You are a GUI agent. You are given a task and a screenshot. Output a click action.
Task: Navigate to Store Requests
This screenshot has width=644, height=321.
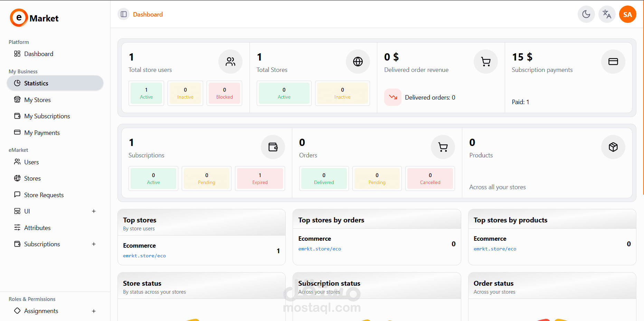[55, 195]
